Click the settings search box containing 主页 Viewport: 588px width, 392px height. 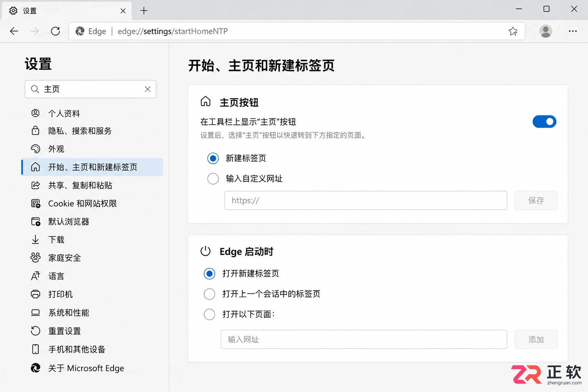91,89
